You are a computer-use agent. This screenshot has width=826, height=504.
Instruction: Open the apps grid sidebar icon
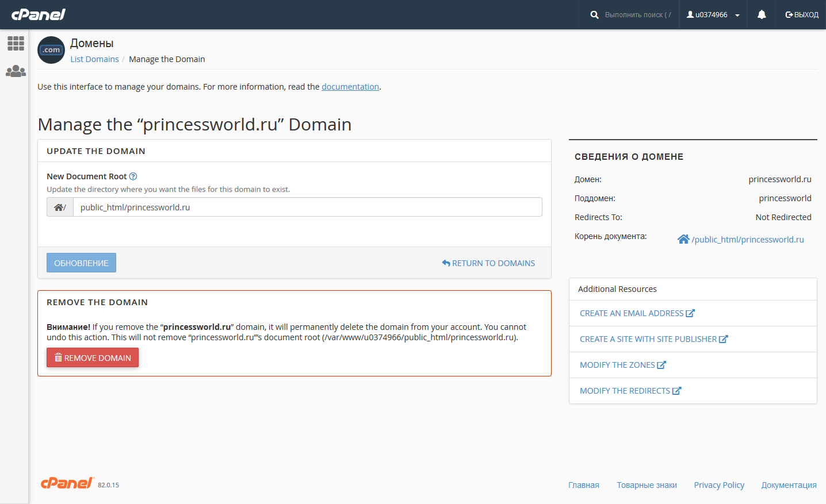click(16, 43)
